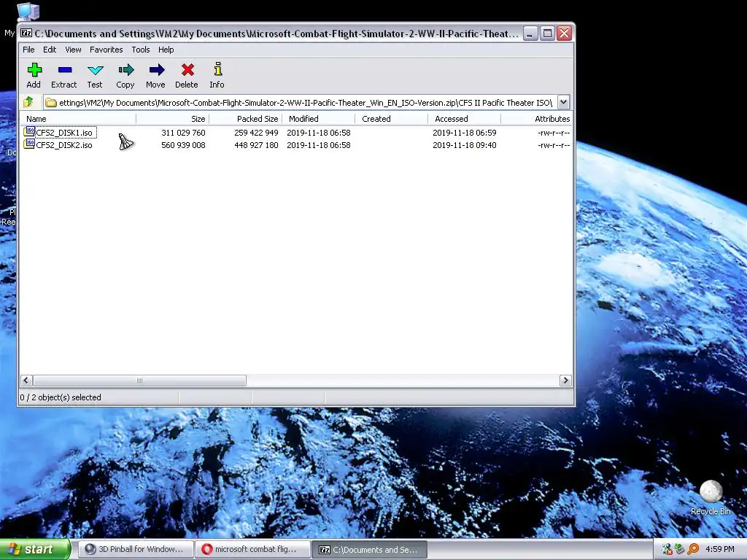This screenshot has height=560, width=747.
Task: Click the taskbar clock 4:59 PM
Action: (720, 549)
